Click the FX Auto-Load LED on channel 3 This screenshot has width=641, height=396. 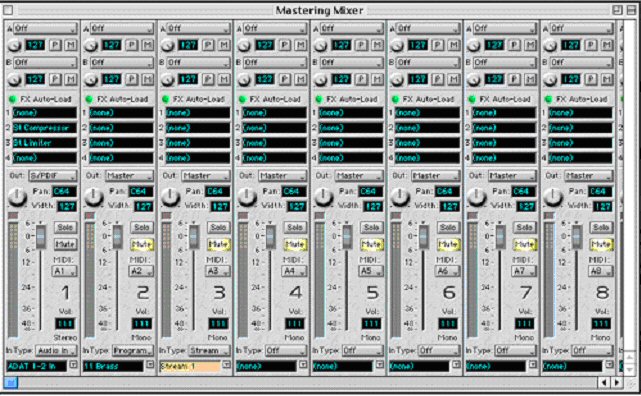click(166, 99)
